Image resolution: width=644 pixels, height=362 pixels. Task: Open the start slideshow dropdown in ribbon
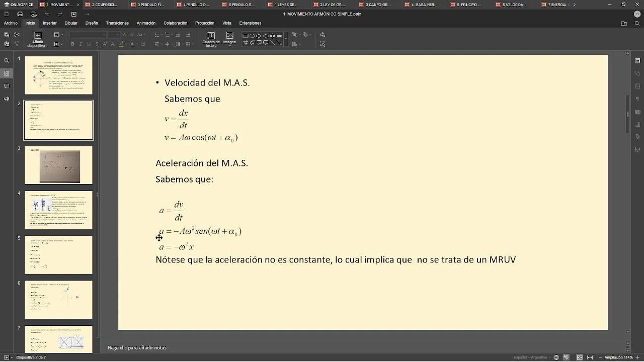58,44
